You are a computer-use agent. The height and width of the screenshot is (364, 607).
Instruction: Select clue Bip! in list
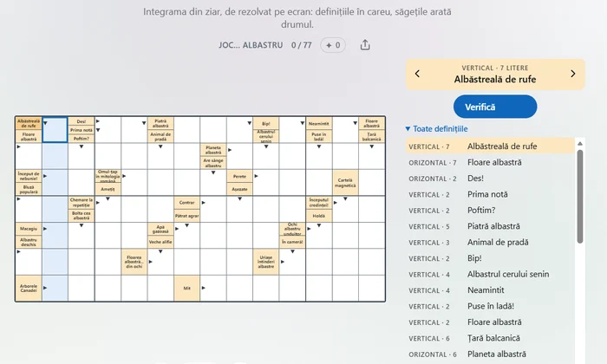click(x=490, y=258)
